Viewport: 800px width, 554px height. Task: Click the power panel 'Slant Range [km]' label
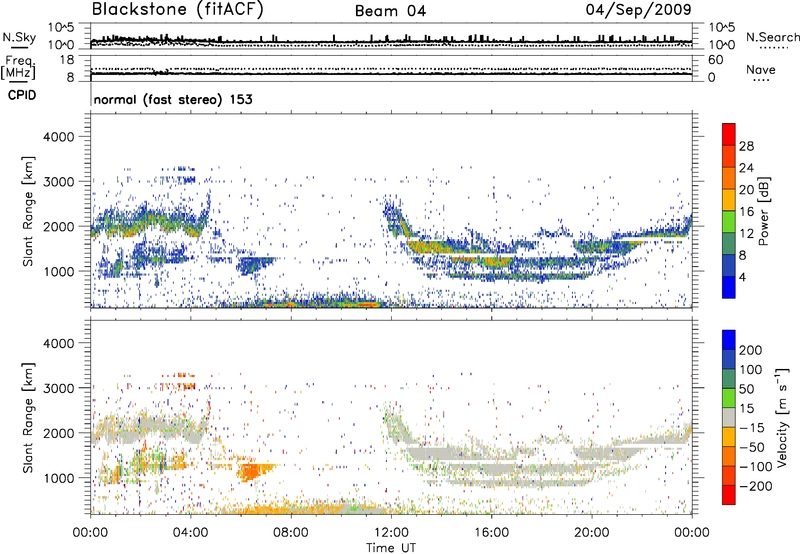pos(28,211)
